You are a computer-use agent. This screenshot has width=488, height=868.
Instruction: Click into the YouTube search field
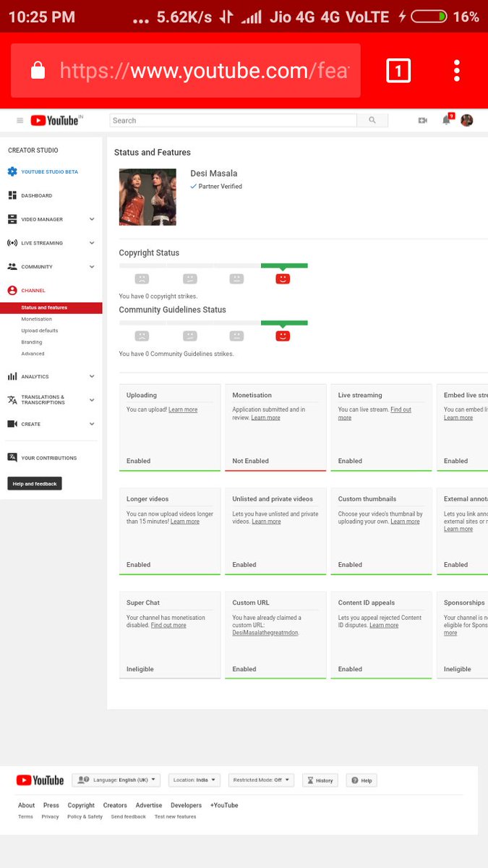pyautogui.click(x=233, y=121)
